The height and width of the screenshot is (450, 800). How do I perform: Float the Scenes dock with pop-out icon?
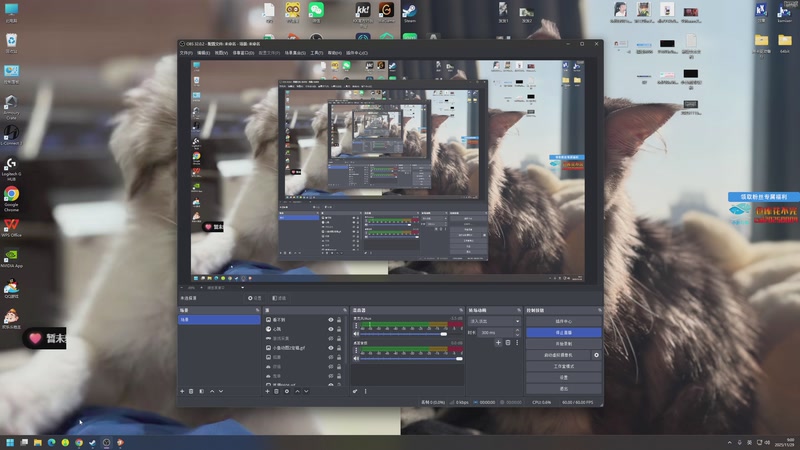pyautogui.click(x=257, y=310)
